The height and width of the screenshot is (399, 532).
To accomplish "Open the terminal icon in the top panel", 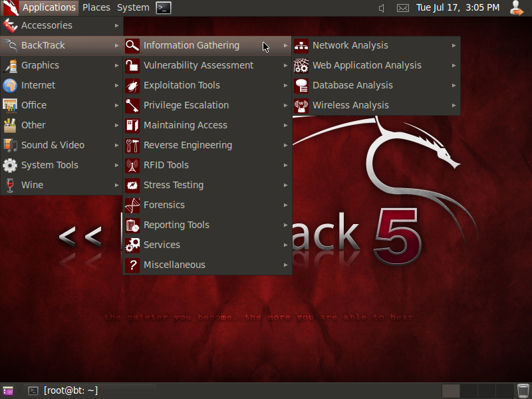I will point(163,8).
